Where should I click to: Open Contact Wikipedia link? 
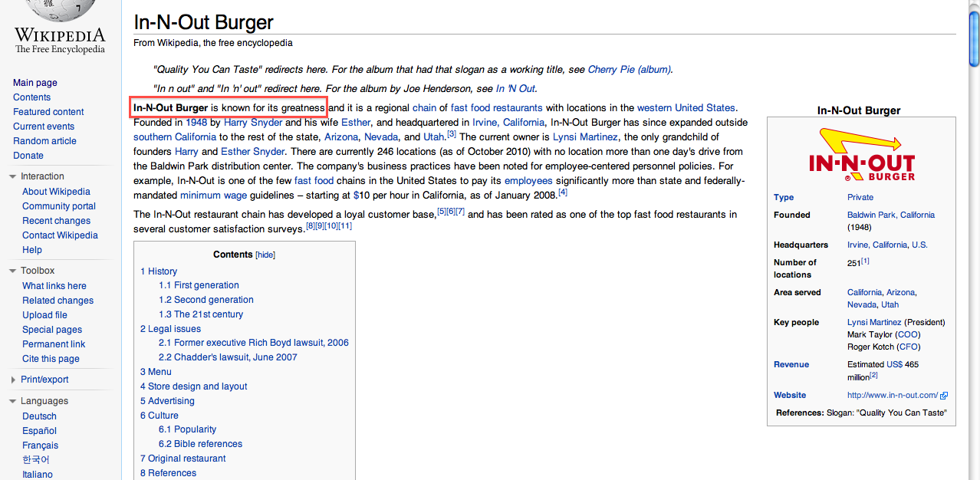click(60, 235)
